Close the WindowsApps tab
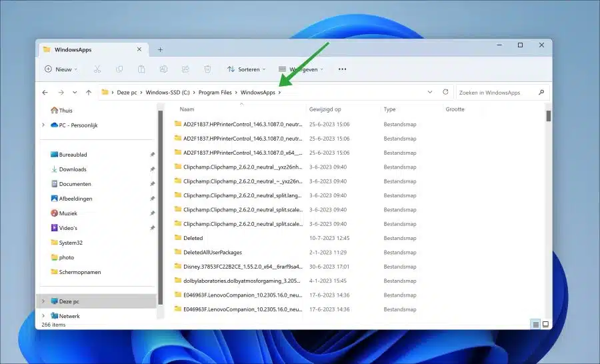Image resolution: width=600 pixels, height=364 pixels. pyautogui.click(x=139, y=49)
